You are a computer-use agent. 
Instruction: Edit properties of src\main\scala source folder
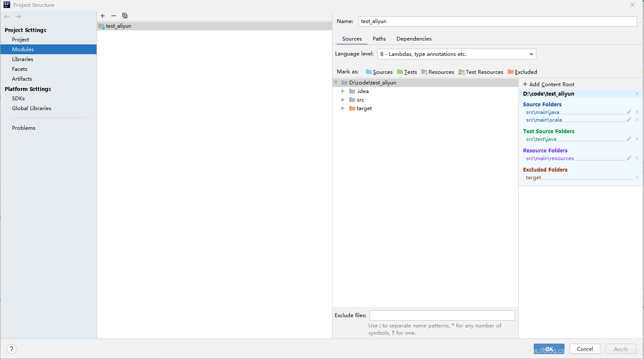tap(629, 120)
